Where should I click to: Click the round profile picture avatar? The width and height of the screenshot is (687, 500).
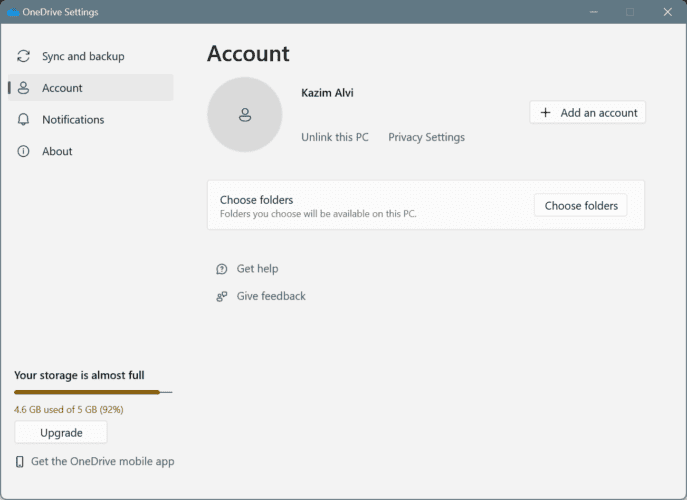[245, 115]
